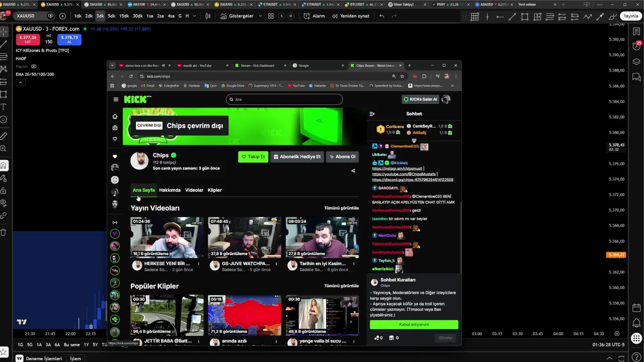Collapse the indicator legend chevron

(21, 82)
